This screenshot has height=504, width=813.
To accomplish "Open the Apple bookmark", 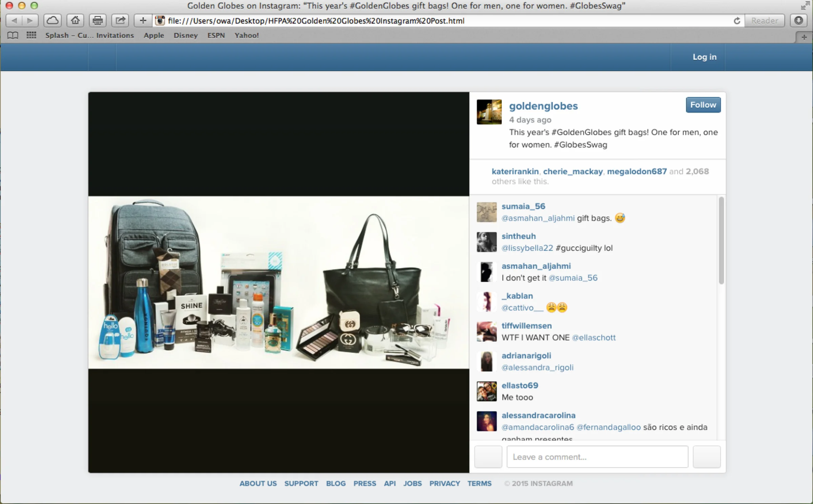I will pyautogui.click(x=154, y=35).
